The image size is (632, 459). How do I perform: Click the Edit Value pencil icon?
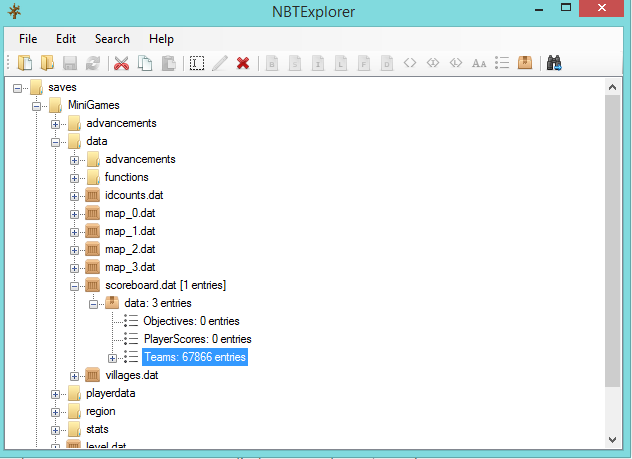220,63
